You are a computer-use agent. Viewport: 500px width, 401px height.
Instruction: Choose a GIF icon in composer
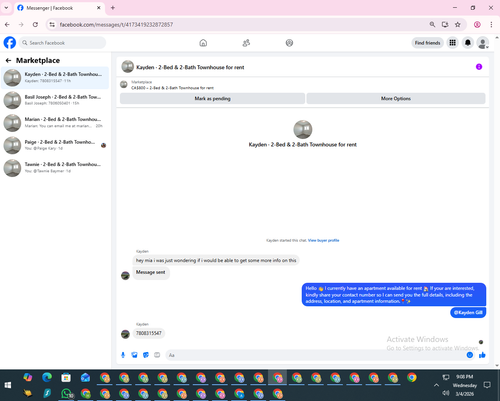[157, 355]
